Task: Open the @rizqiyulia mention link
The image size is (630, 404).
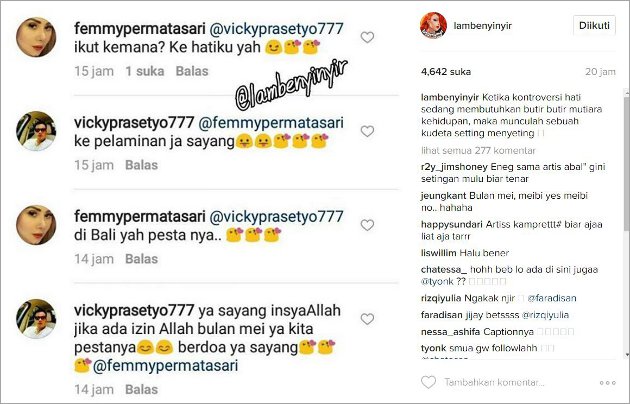Action: 545,315
